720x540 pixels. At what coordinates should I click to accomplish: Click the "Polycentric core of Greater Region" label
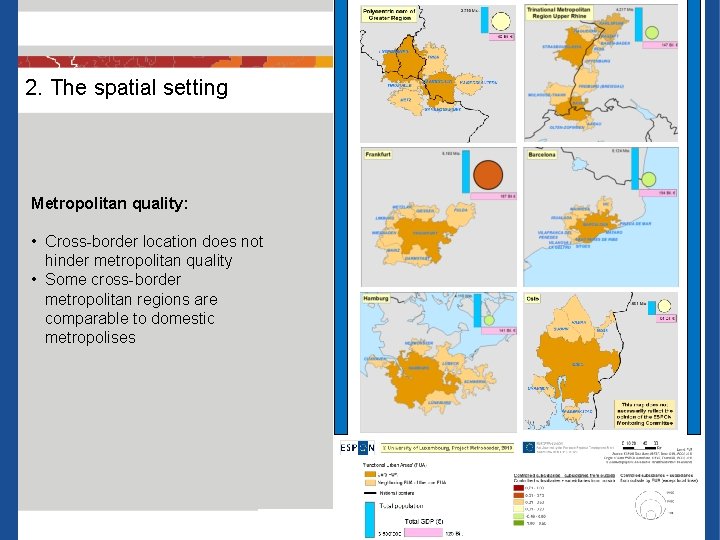389,14
